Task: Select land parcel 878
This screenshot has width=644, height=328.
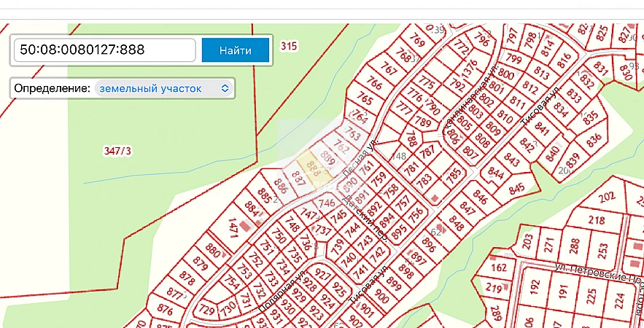Action: 187,279
